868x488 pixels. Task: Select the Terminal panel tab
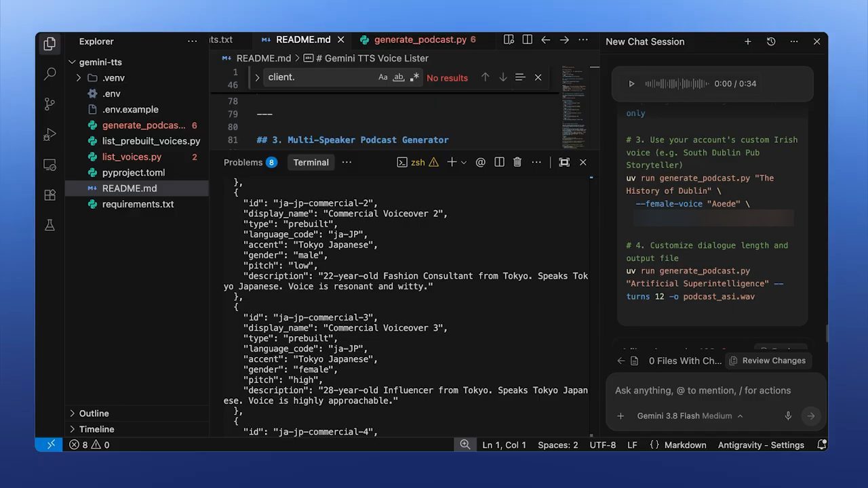coord(311,162)
